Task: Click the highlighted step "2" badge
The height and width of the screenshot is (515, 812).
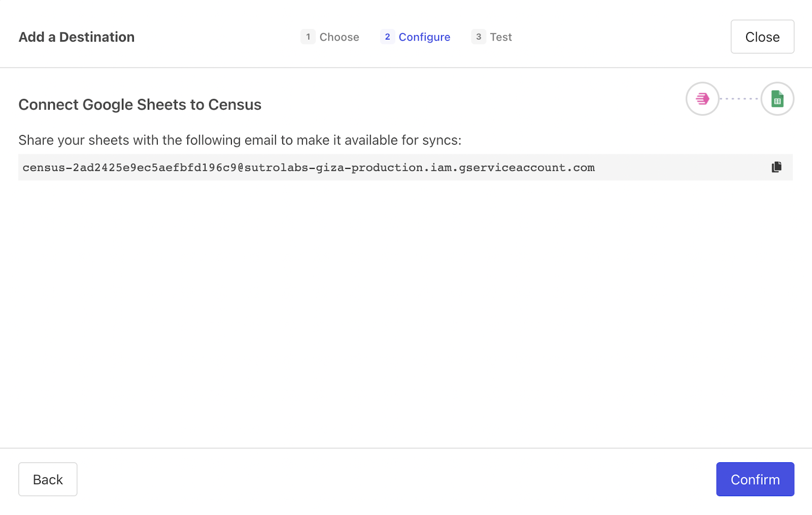Action: click(x=387, y=37)
